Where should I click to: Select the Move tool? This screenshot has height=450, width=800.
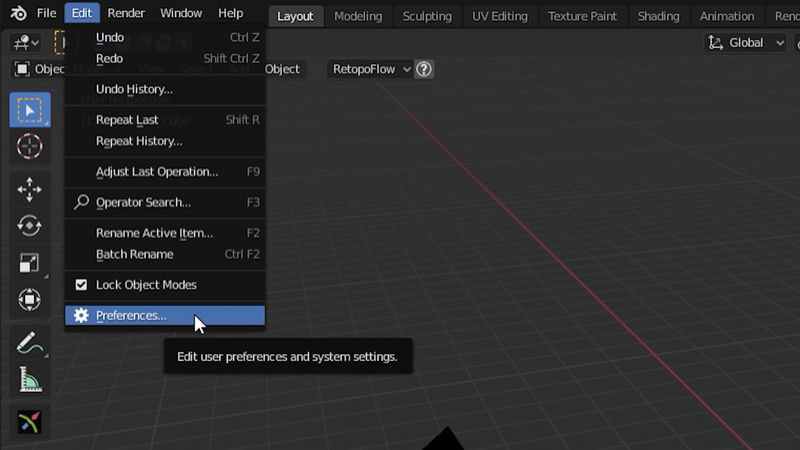pos(30,190)
